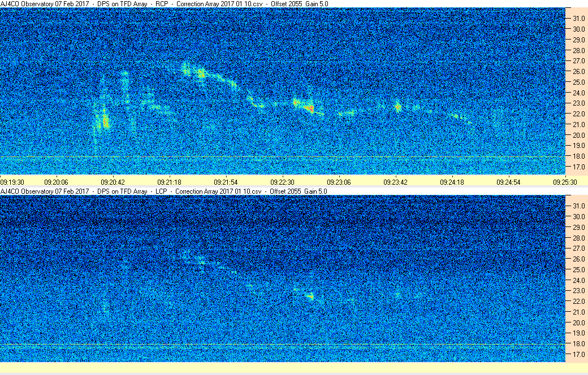Screen dimensions: 588x375
Task: Click 'Offset 2055' in the LCP panel title
Action: pyautogui.click(x=286, y=191)
